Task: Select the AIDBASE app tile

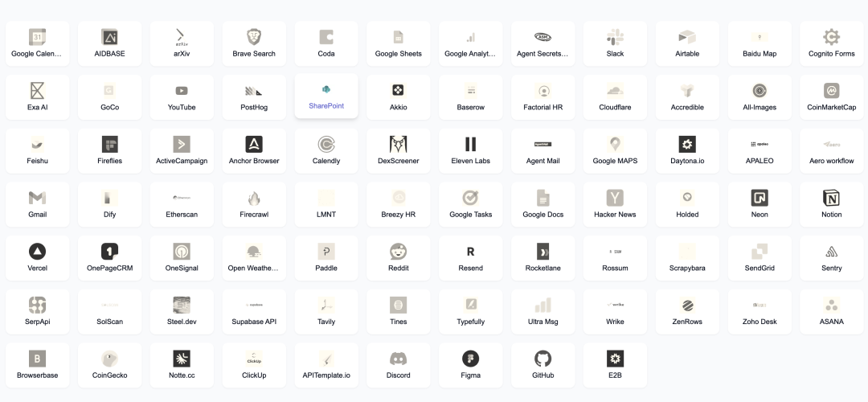Action: pos(109,43)
